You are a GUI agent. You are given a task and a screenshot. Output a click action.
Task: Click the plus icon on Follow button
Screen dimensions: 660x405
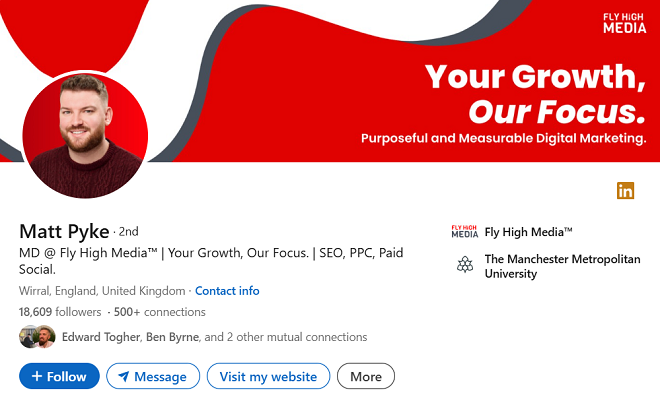[36, 377]
